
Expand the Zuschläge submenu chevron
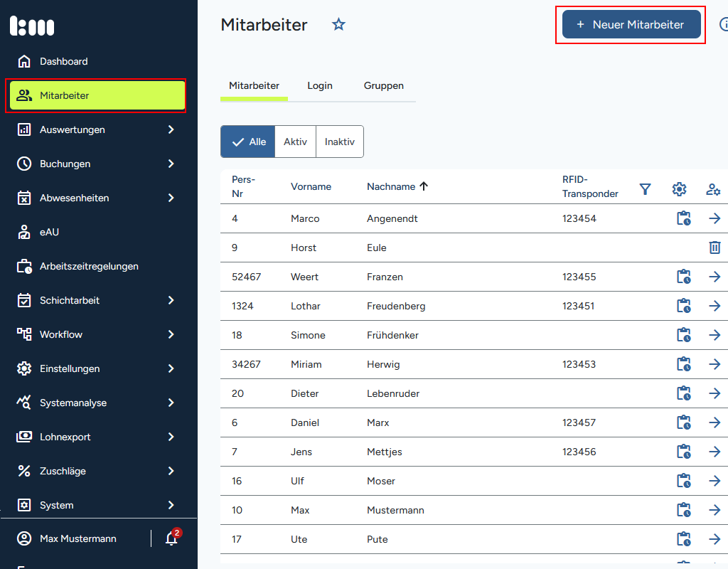click(171, 471)
